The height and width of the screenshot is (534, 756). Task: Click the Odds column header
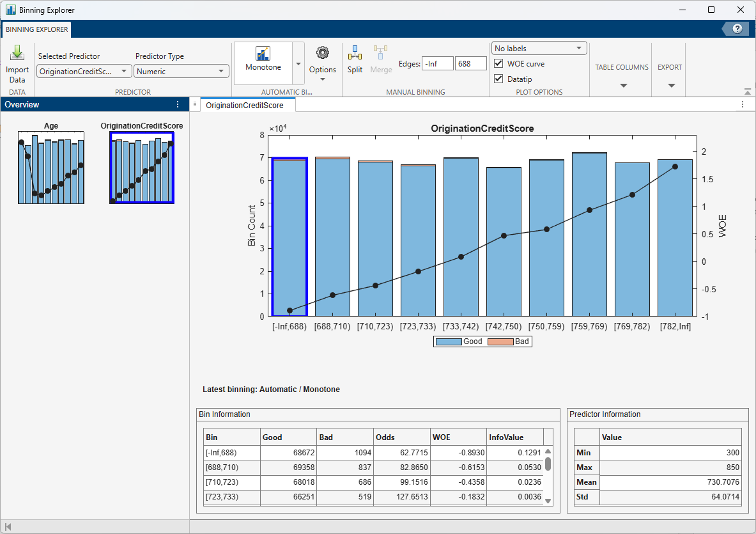click(x=402, y=437)
